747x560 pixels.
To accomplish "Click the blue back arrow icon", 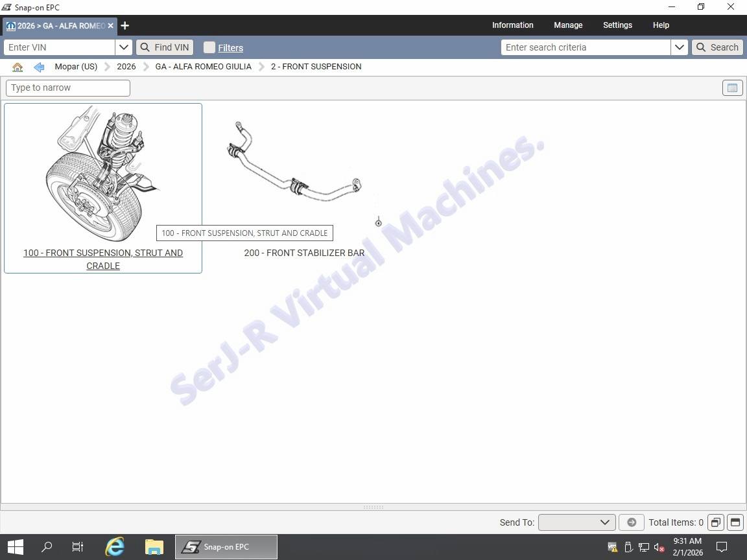I will (39, 67).
